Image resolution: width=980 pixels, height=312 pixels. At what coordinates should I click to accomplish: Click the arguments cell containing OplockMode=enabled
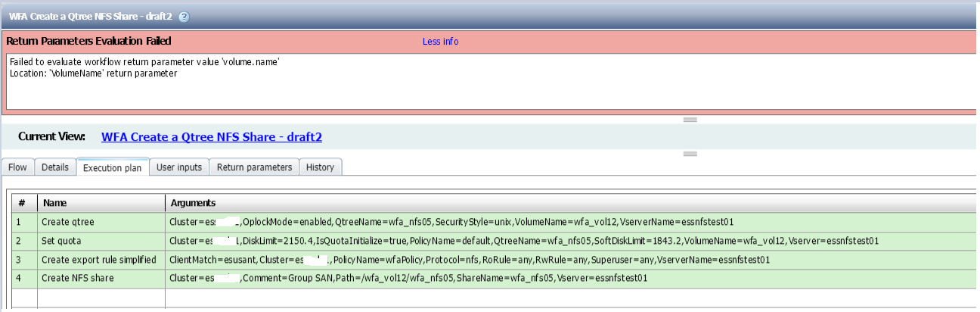click(572, 222)
